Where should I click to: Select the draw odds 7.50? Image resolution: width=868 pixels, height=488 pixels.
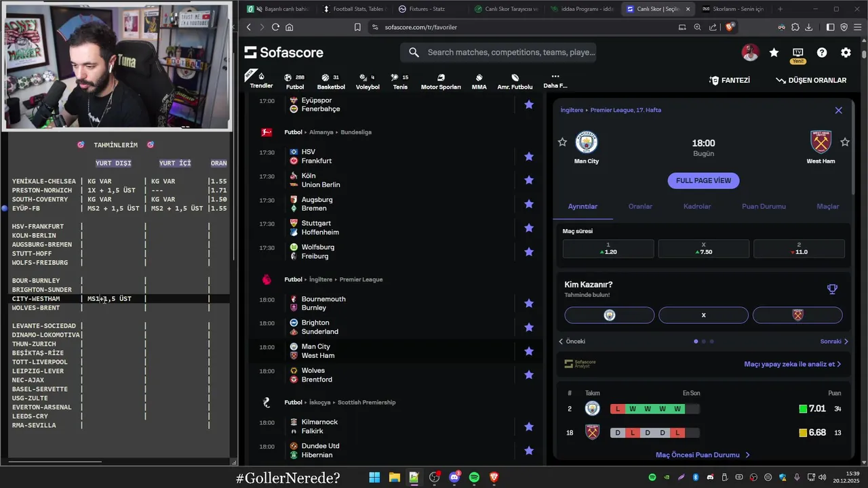(703, 248)
